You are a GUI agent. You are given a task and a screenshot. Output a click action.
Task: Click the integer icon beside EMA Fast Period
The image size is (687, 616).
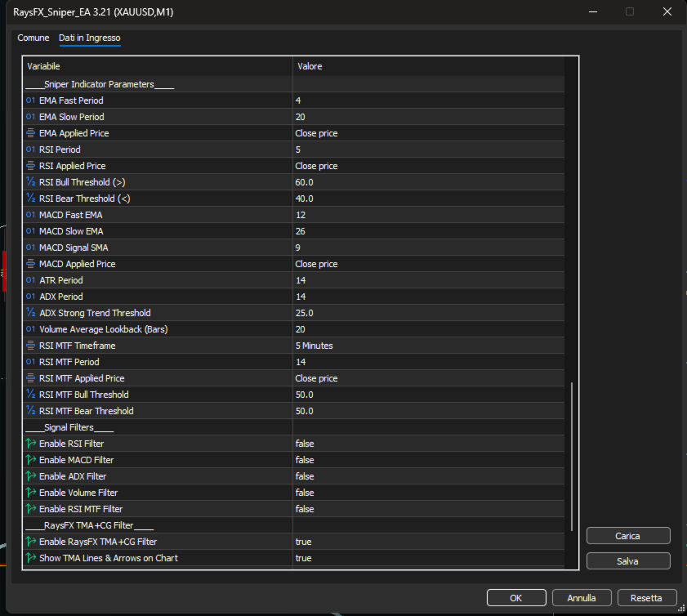tap(30, 100)
